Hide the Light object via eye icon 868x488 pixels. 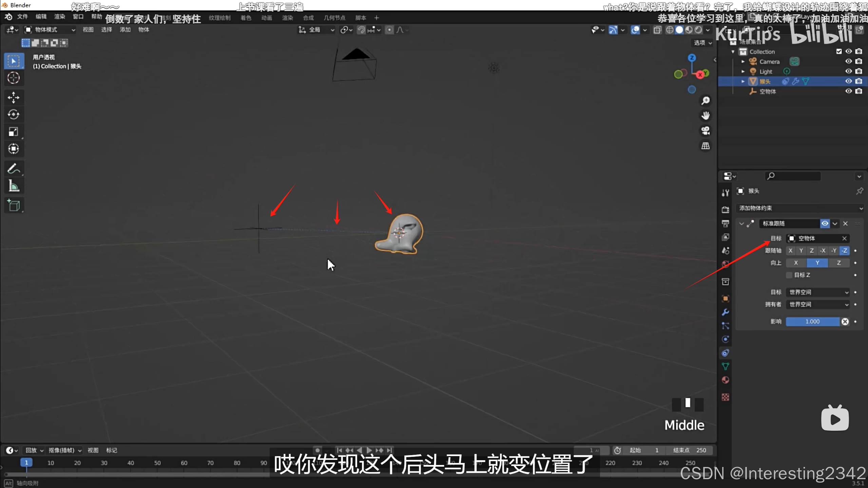click(848, 71)
